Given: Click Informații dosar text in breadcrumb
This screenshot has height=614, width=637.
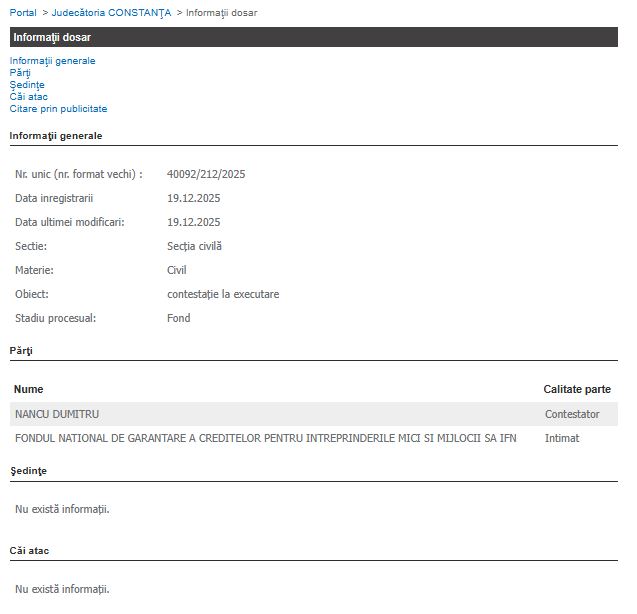Looking at the screenshot, I should point(222,12).
